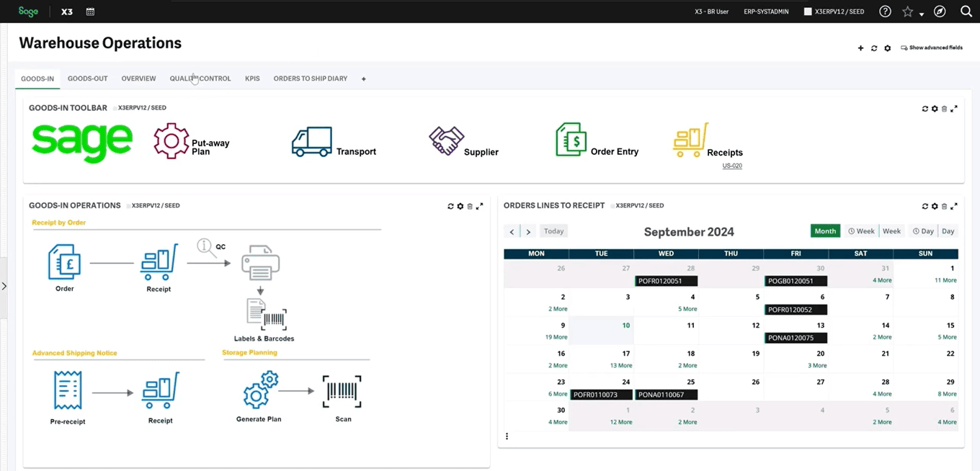980x471 pixels.
Task: Open Orders Lines to Receipt settings gear
Action: [x=935, y=206]
